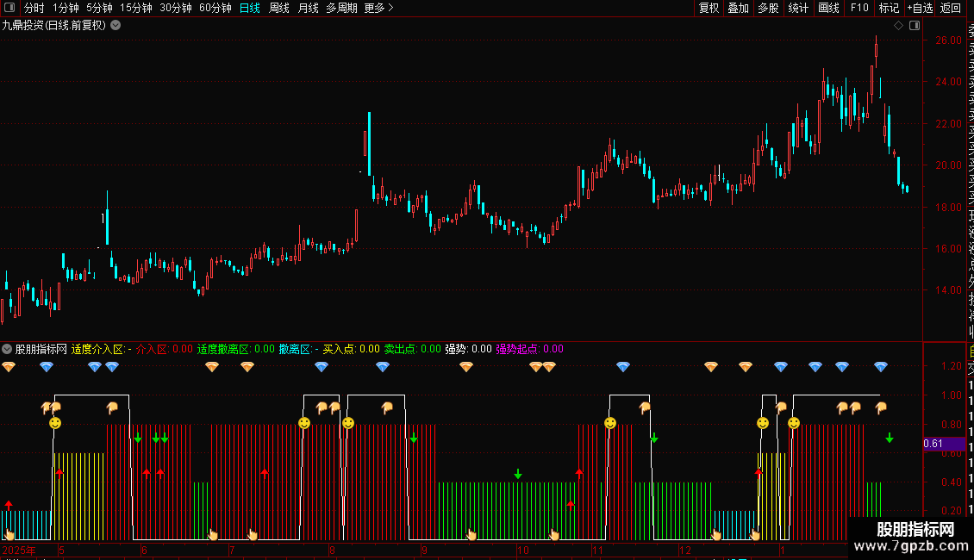Click the 适度撤离区: 0.00 label
Viewport: 974px width, 560px height.
(236, 349)
